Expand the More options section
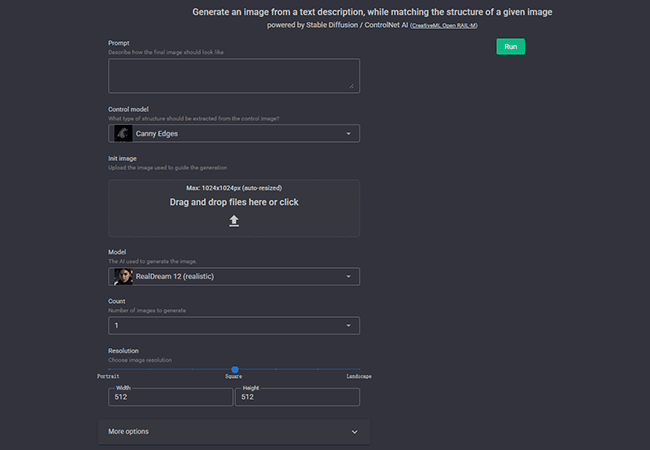 click(x=233, y=432)
